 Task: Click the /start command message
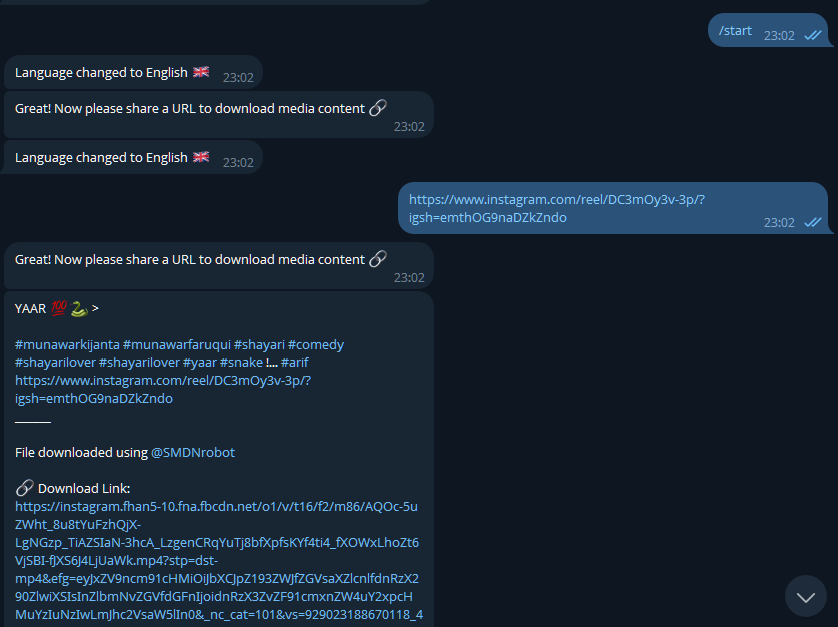coord(735,30)
